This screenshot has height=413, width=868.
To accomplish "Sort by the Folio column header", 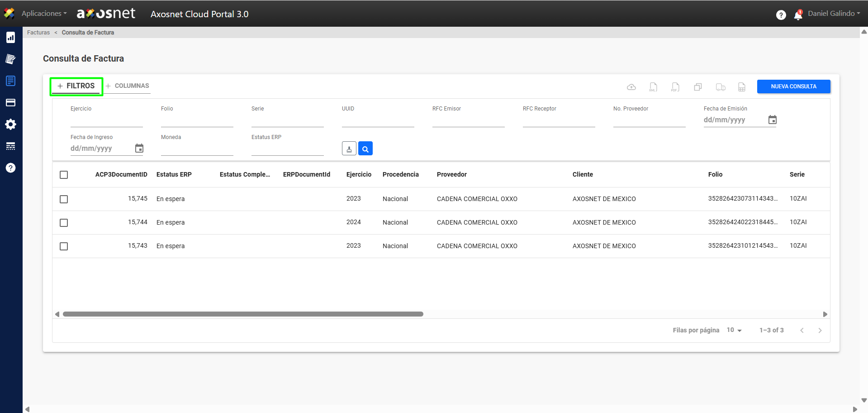I will click(x=715, y=174).
